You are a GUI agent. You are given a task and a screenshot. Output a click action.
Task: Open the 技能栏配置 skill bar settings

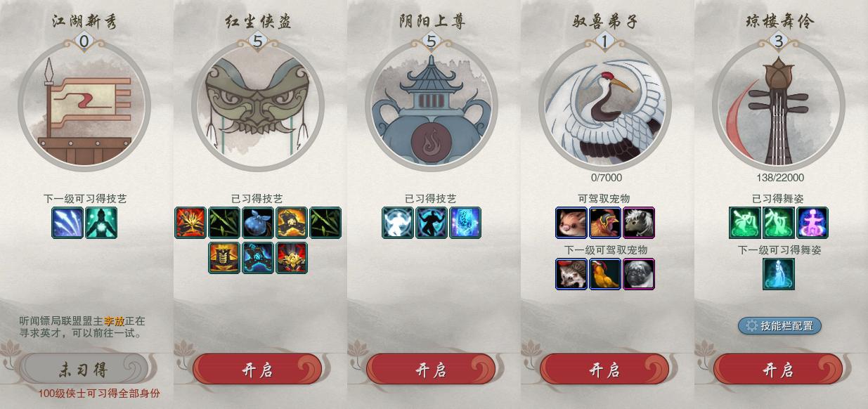[779, 326]
